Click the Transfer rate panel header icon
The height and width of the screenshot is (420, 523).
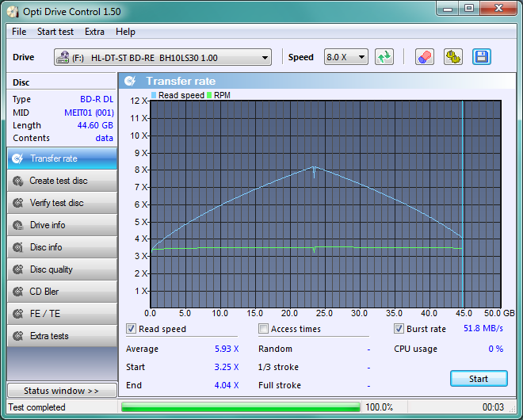[130, 81]
